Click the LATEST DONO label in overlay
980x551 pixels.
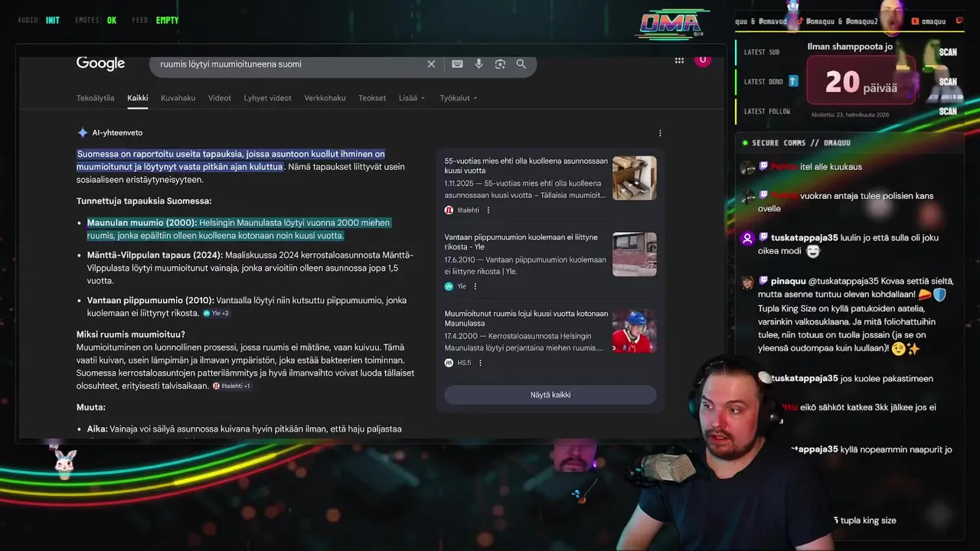click(x=765, y=81)
